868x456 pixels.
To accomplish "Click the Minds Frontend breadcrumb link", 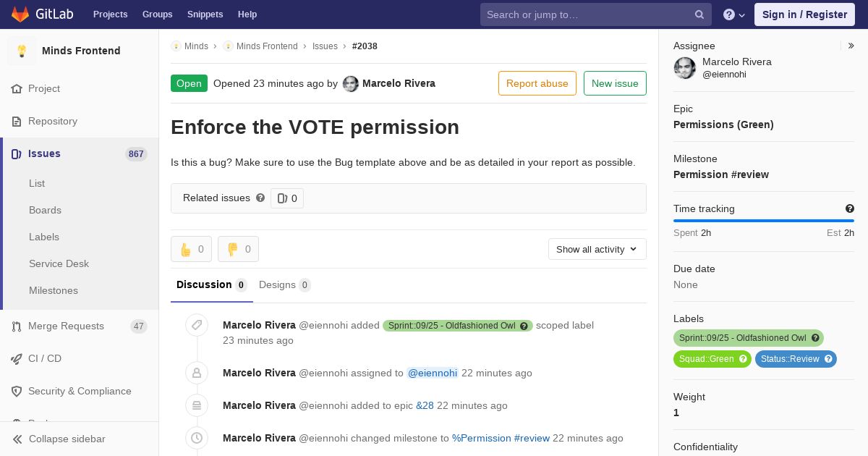I will [x=267, y=46].
